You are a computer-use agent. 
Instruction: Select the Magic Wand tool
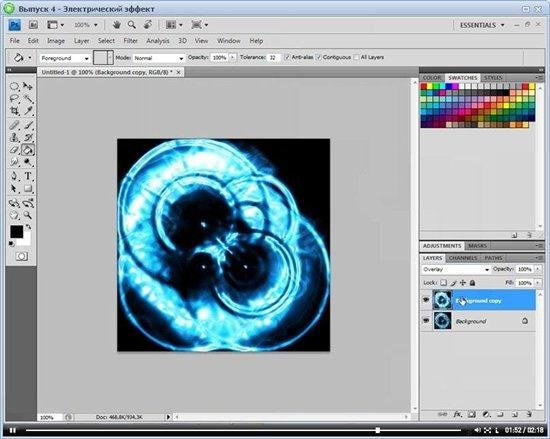[28, 99]
